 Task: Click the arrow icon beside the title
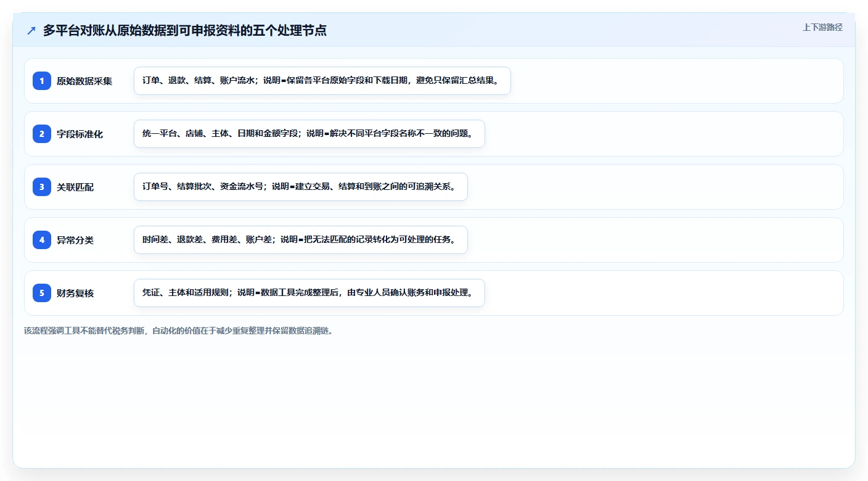31,31
